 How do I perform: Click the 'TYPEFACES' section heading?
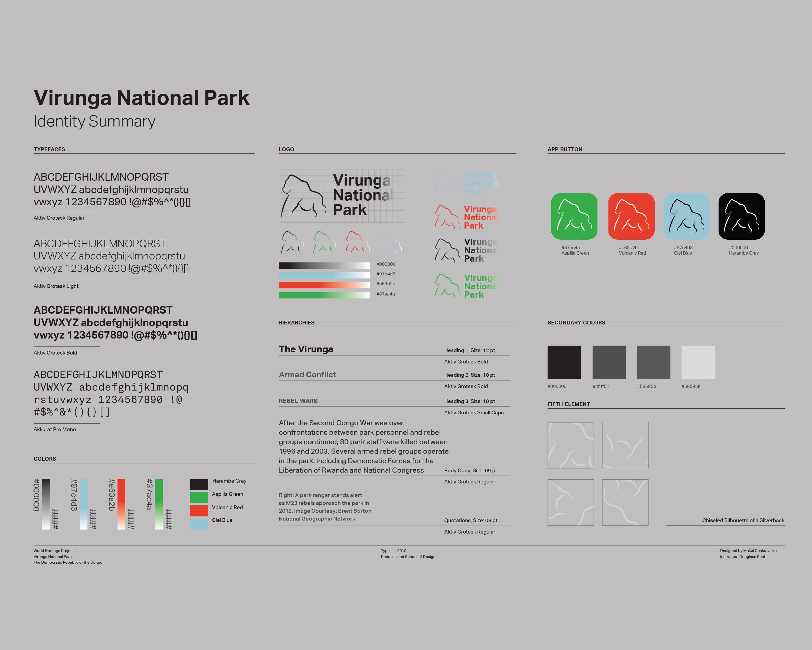coord(49,149)
